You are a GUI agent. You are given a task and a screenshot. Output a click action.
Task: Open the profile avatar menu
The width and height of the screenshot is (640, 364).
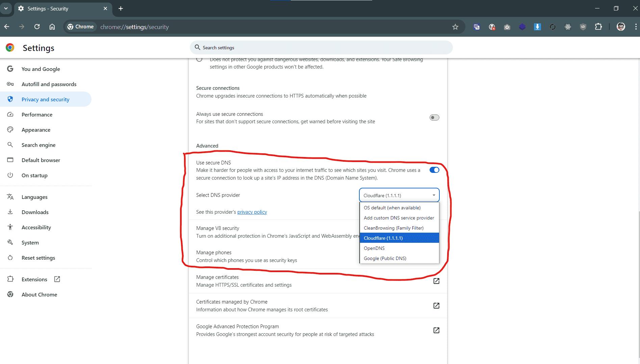[x=621, y=27]
